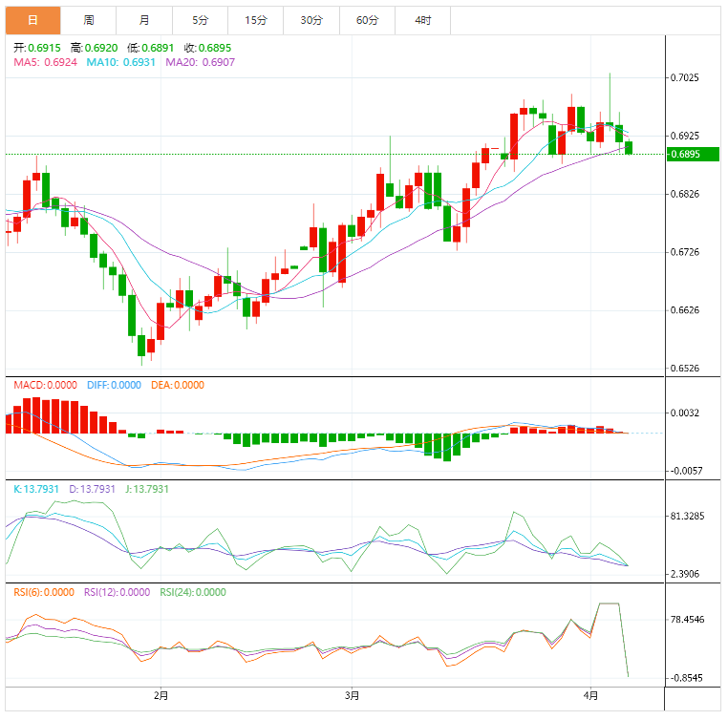
Task: Click the 开: 0.6915 open price value
Action: pyautogui.click(x=37, y=48)
